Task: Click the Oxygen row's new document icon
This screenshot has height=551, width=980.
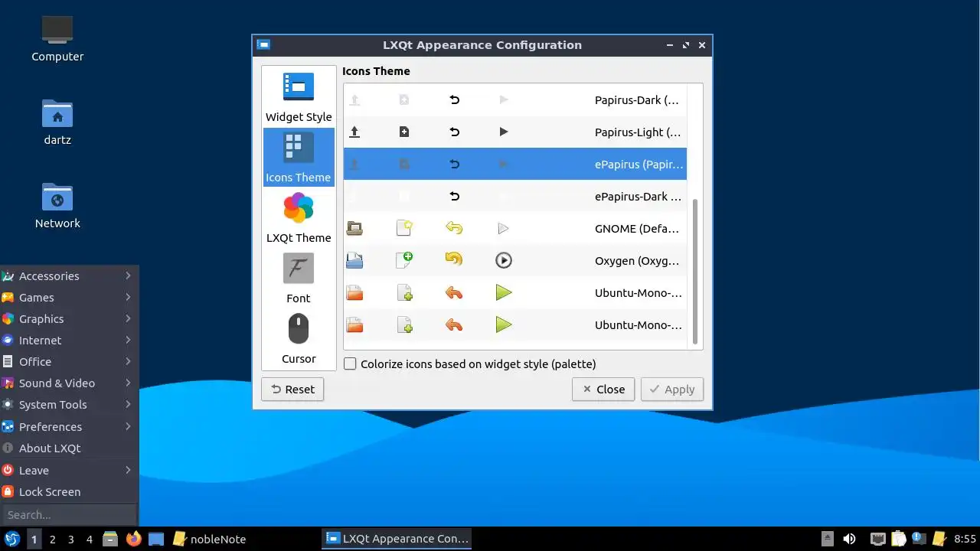Action: pyautogui.click(x=404, y=260)
